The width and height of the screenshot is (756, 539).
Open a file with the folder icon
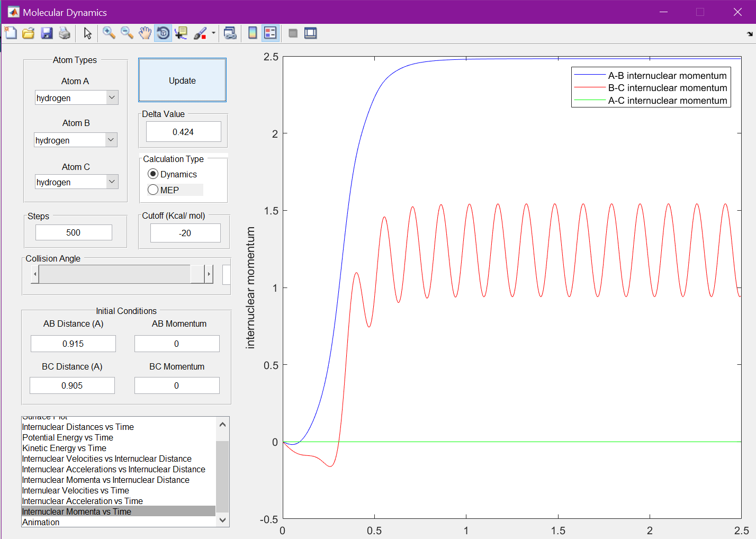29,33
